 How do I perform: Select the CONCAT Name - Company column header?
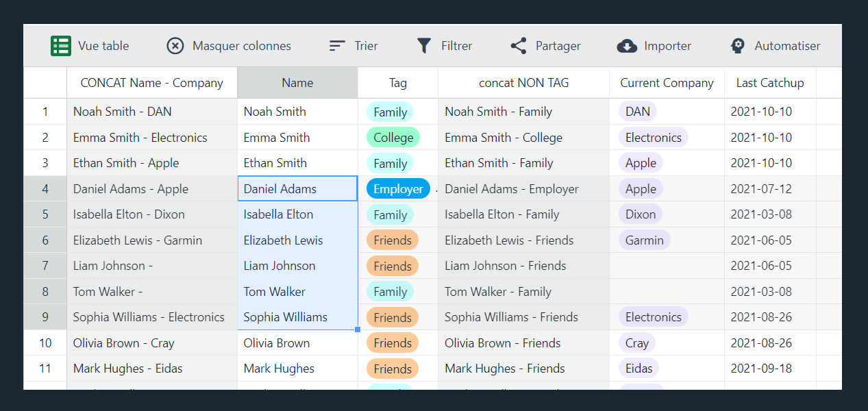pyautogui.click(x=152, y=83)
